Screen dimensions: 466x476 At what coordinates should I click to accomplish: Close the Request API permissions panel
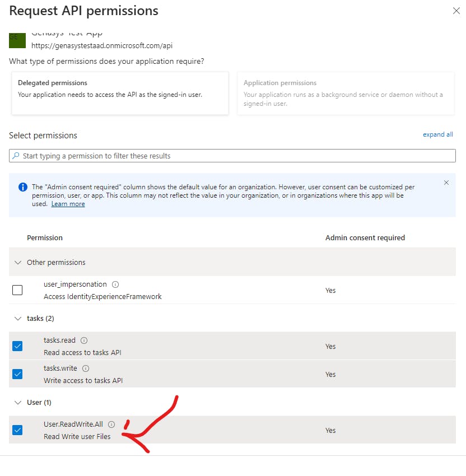(x=456, y=11)
